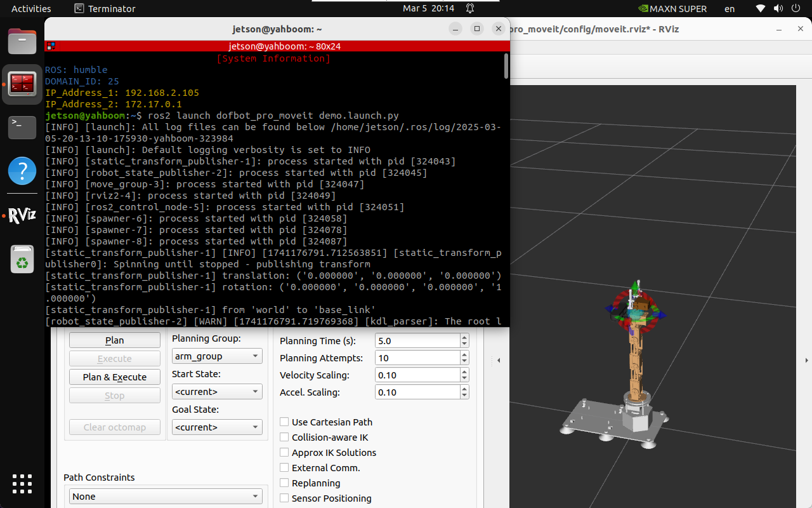Open the Activities overview
812x508 pixels.
click(x=31, y=9)
